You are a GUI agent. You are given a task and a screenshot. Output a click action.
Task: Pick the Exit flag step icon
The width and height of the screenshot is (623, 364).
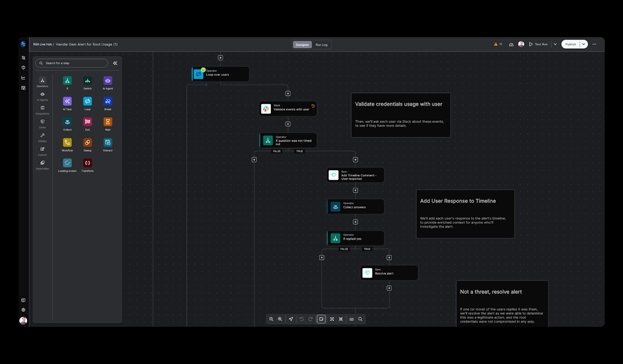pyautogui.click(x=87, y=122)
